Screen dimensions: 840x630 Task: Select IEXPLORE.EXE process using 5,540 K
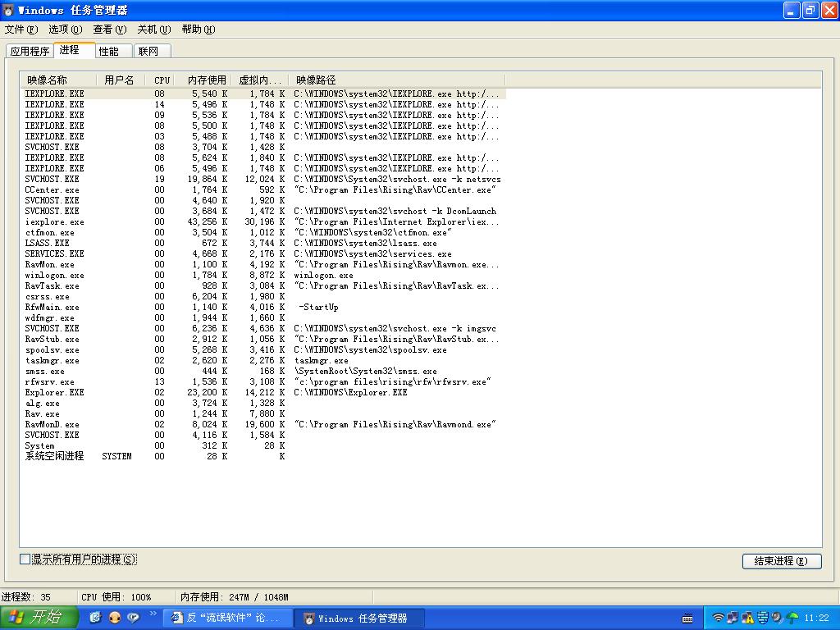263,94
